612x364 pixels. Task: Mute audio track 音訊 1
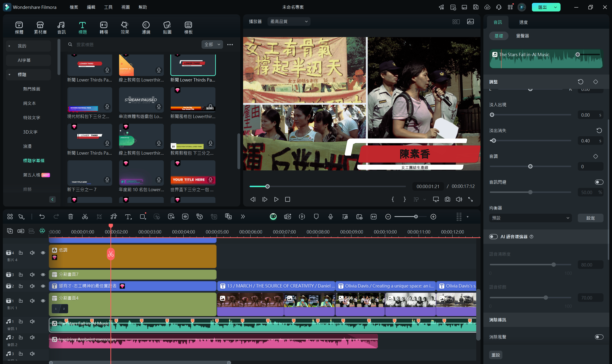[x=32, y=321]
